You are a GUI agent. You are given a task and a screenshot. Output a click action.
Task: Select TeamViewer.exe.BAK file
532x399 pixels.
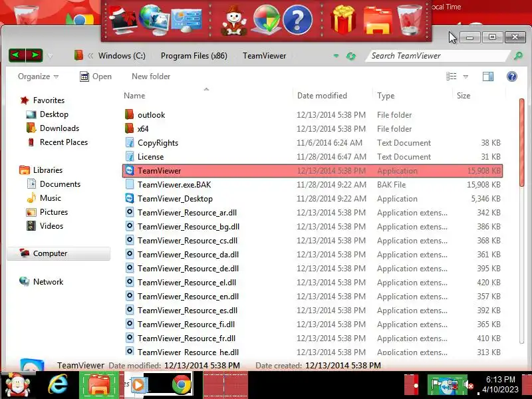point(312,185)
